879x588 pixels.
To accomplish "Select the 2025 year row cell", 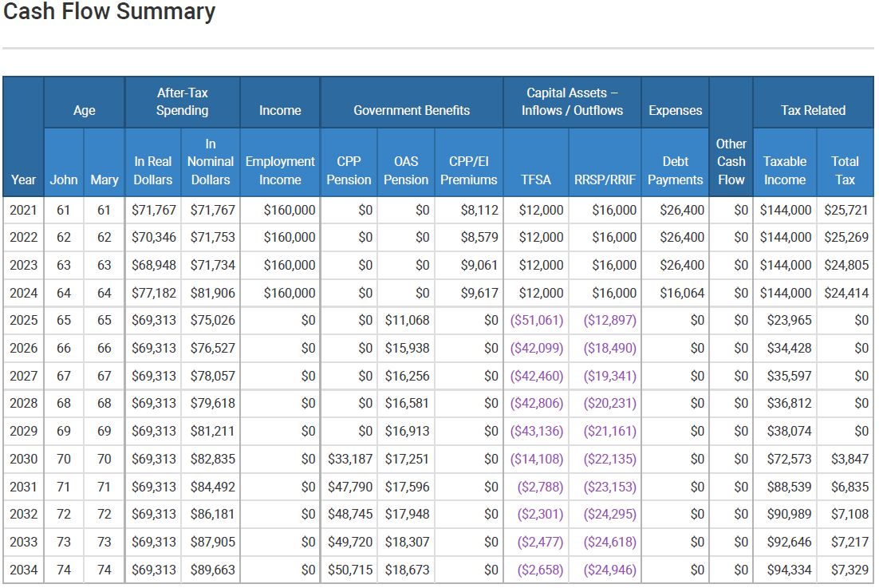I will (23, 320).
